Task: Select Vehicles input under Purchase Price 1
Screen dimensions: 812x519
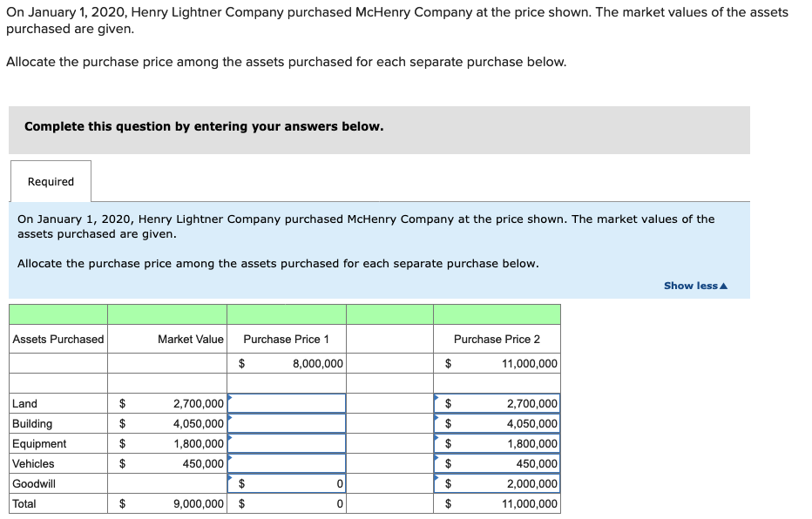Action: 287,463
